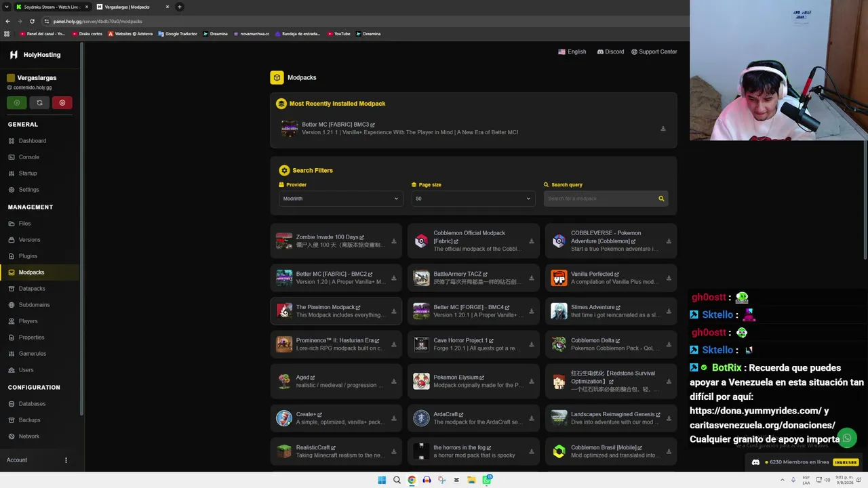Image resolution: width=868 pixels, height=488 pixels.
Task: Install the Cobblemon Delta modpack
Action: [669, 344]
